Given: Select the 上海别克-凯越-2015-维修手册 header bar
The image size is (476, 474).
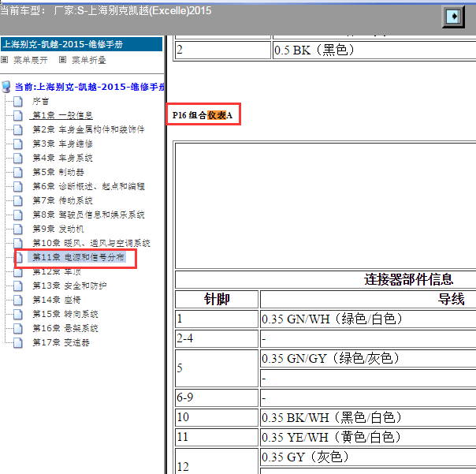Looking at the screenshot, I should (x=82, y=44).
